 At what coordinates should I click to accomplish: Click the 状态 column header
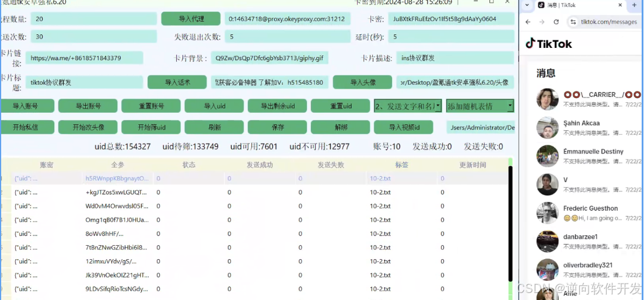(188, 165)
